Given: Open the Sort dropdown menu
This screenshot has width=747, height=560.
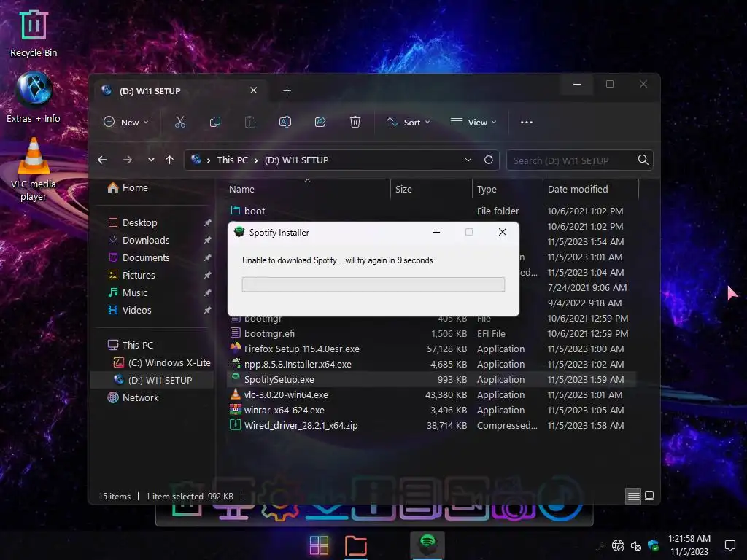Looking at the screenshot, I should pos(409,122).
